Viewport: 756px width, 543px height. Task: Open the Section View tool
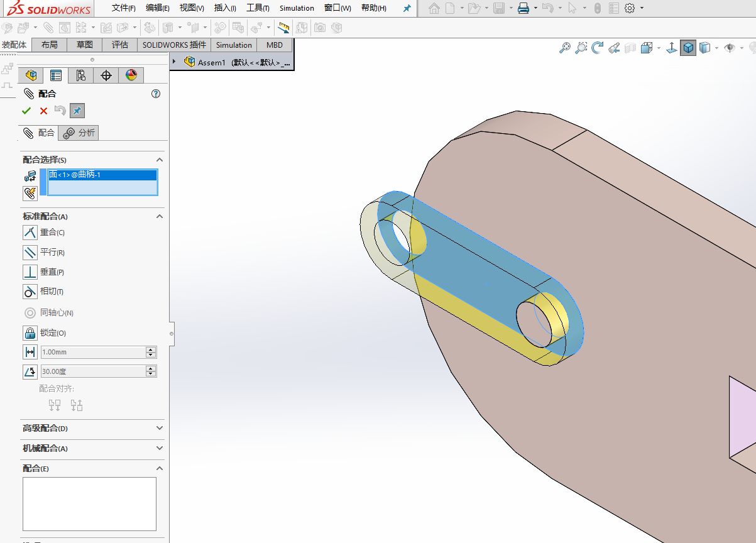[x=613, y=47]
